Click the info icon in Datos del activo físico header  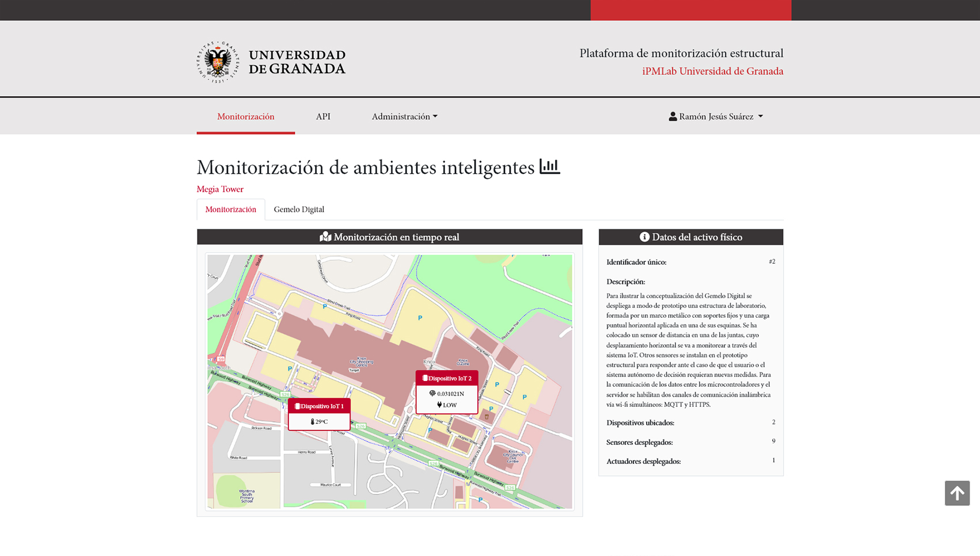pyautogui.click(x=644, y=237)
